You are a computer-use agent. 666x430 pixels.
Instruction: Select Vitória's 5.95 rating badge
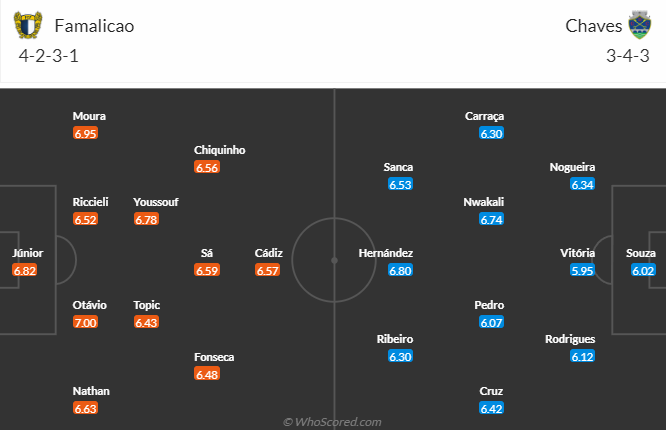pos(583,270)
